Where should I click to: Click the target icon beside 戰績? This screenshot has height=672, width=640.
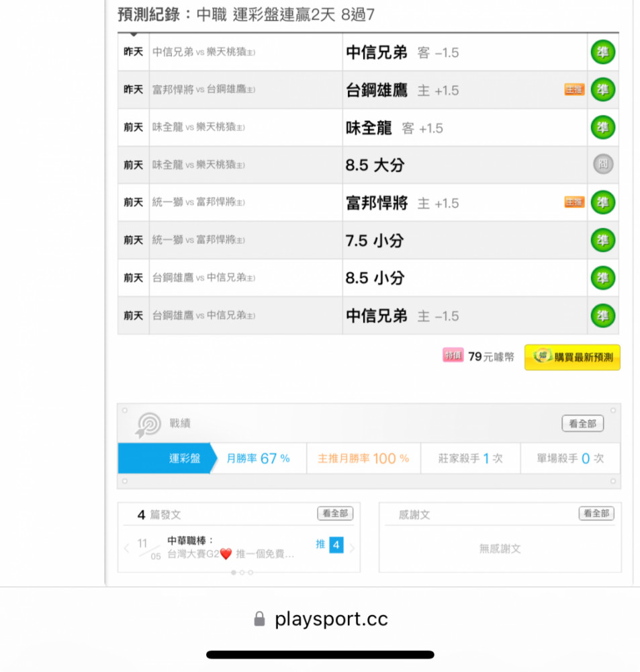pyautogui.click(x=148, y=425)
